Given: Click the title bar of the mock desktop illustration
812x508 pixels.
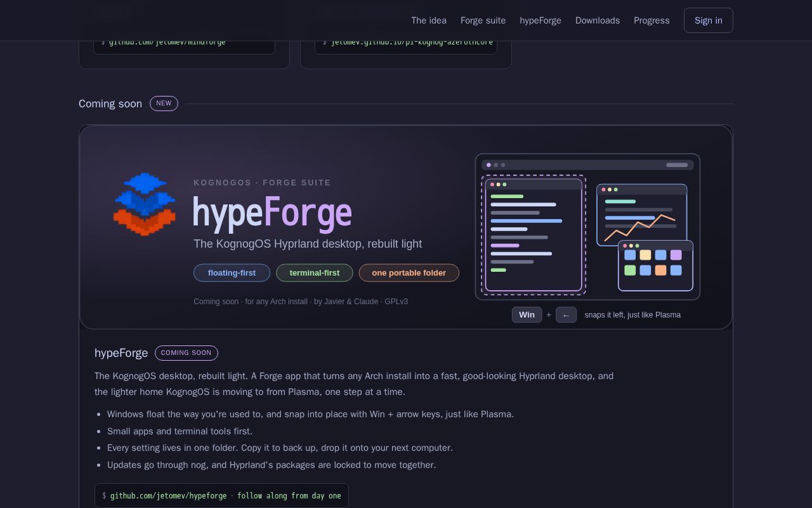Looking at the screenshot, I should tap(587, 165).
